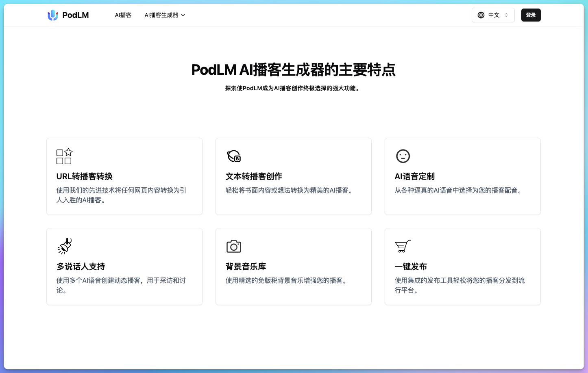Click description 使用集成的发布工具轻松将您的播客
This screenshot has height=373, width=588.
pos(460,285)
